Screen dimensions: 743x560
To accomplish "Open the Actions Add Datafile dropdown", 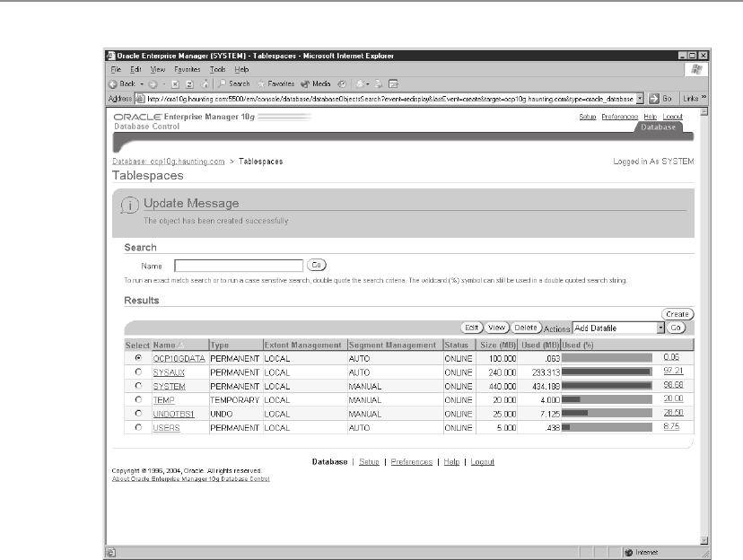I will pos(618,328).
